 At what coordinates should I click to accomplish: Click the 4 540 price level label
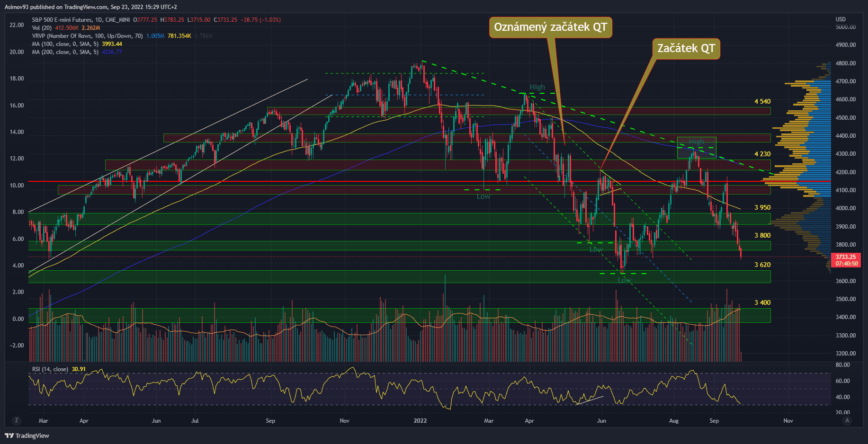click(x=762, y=101)
